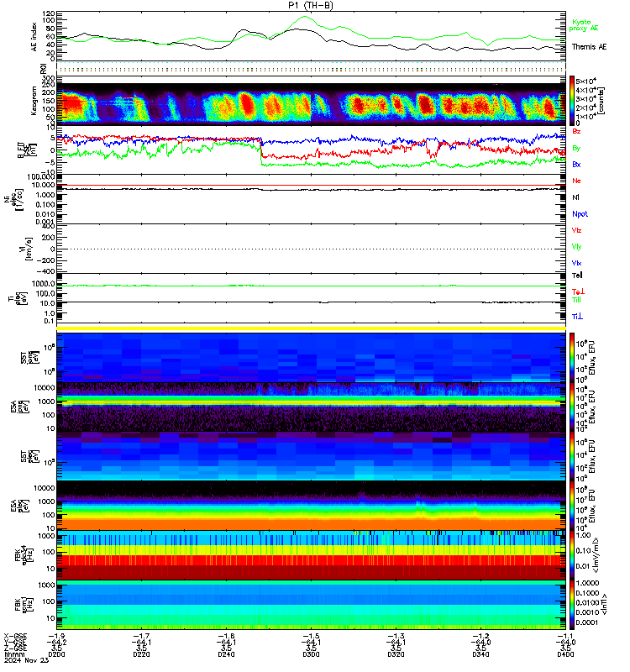The image size is (630, 672).
Task: Click inside the FBK scm spectrogram panel
Action: pyautogui.click(x=311, y=605)
